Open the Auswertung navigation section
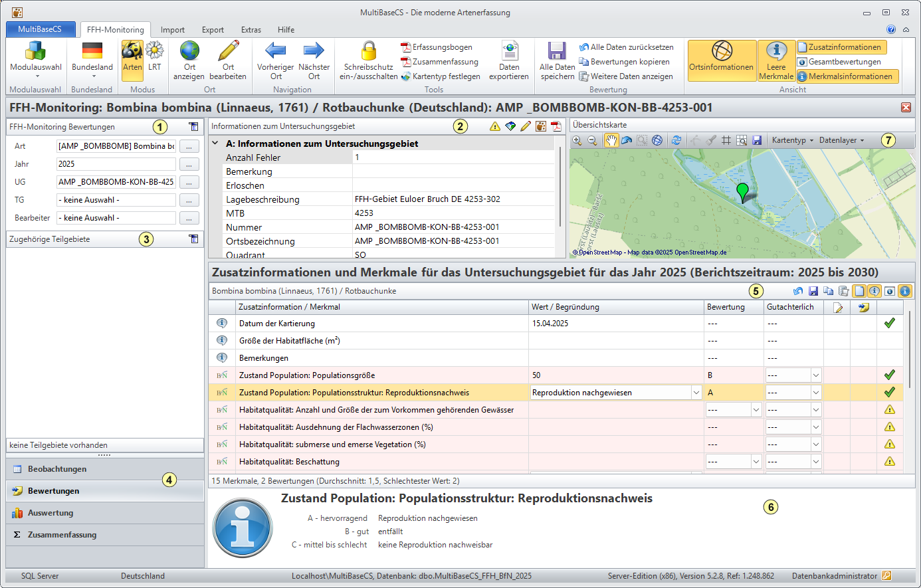 pyautogui.click(x=51, y=513)
